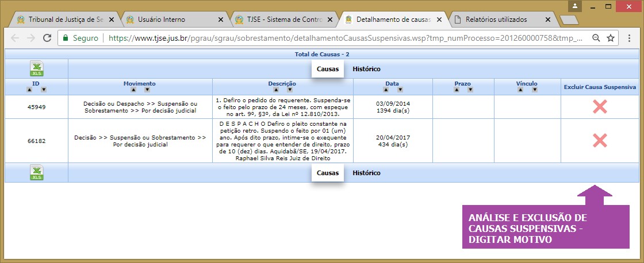Screen dimensions: 644x263
Task: Open the bottom Histórico tab
Action: click(x=366, y=173)
